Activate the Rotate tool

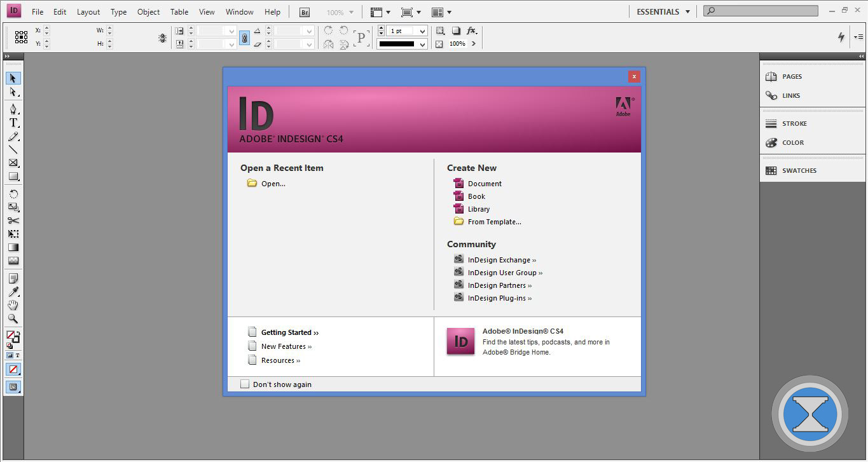click(x=13, y=194)
